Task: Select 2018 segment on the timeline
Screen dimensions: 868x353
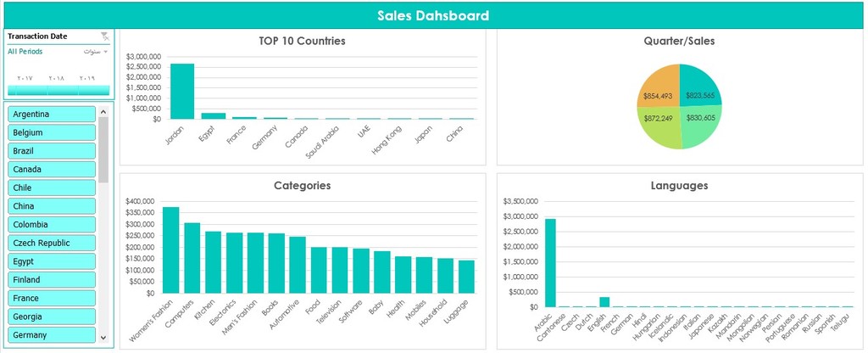Action: [58, 89]
